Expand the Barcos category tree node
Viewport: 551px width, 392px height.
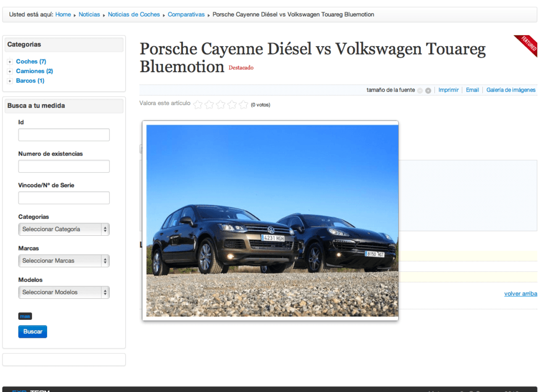coord(10,81)
